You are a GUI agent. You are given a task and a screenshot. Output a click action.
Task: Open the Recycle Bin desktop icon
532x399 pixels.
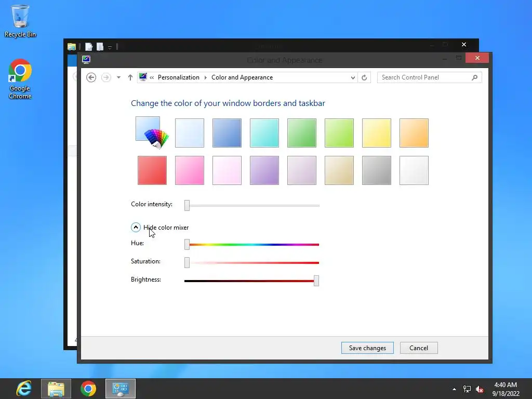tap(20, 20)
